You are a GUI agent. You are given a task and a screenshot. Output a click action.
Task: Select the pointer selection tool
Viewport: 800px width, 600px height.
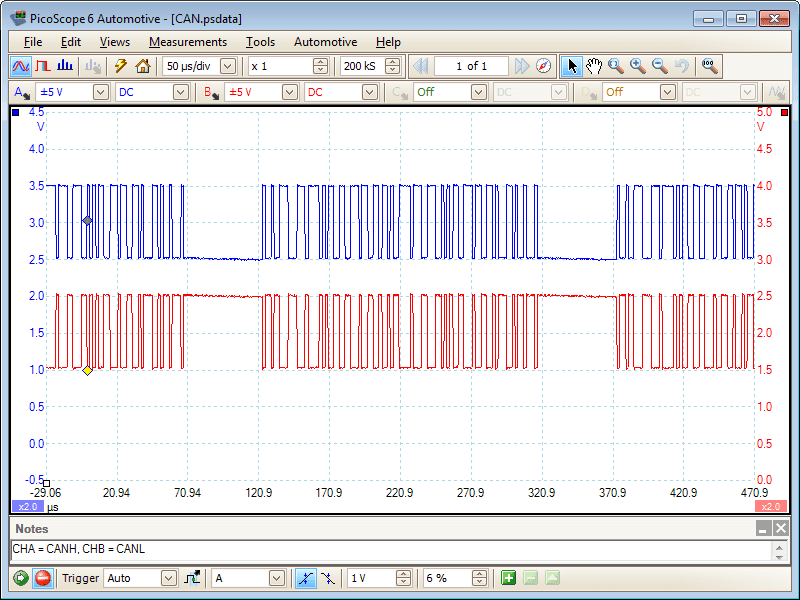572,66
